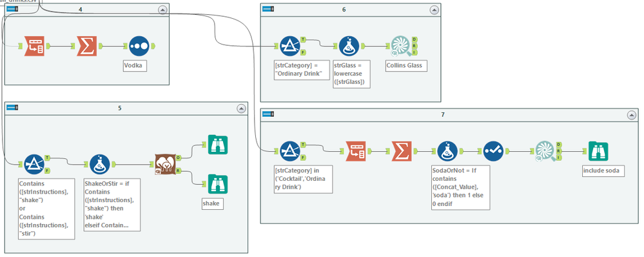The image size is (644, 257).
Task: Click input anchor of container 4 Summarize tool
Action: point(73,46)
